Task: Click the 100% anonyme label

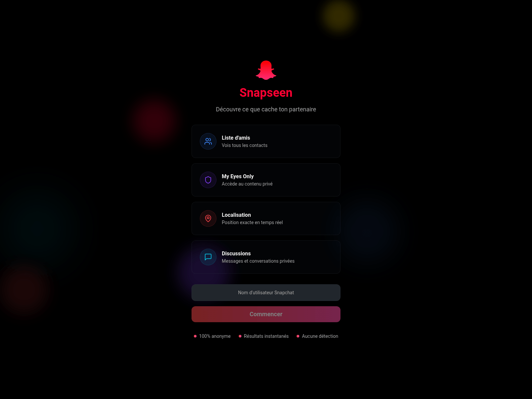Action: (215, 336)
